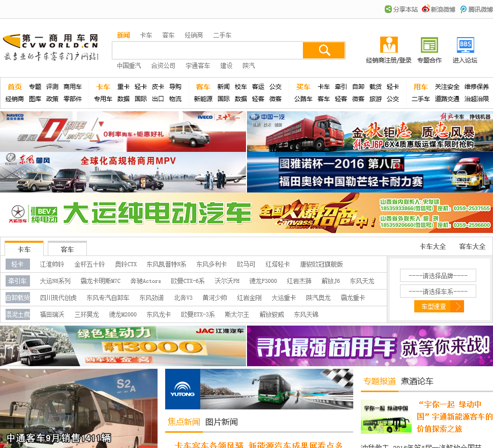Viewport: 493px width, 448px height.
Task: Open 维修保养 under 用车 navigation
Action: tap(477, 87)
